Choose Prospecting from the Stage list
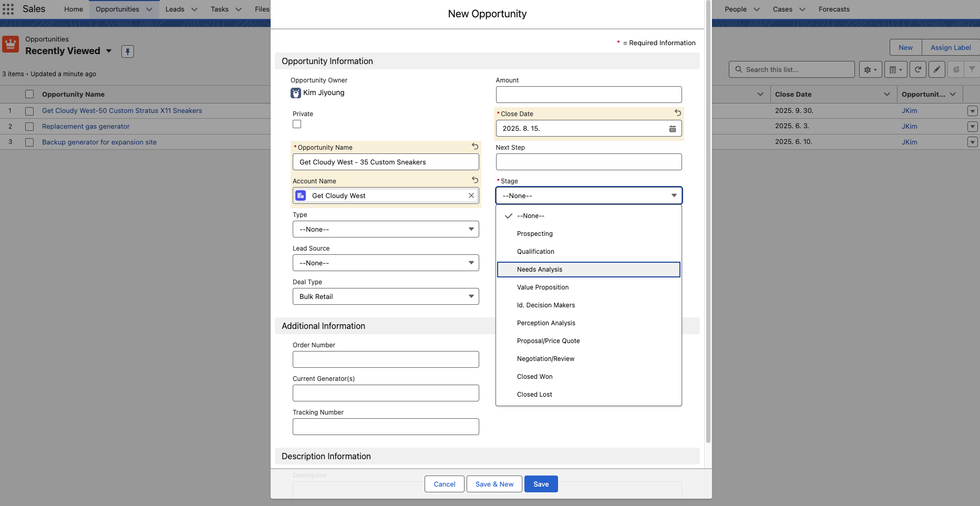Image resolution: width=980 pixels, height=506 pixels. [x=589, y=234]
